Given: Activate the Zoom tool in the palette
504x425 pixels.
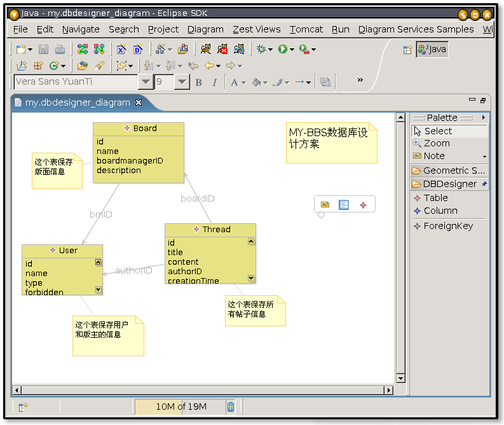Looking at the screenshot, I should point(436,143).
